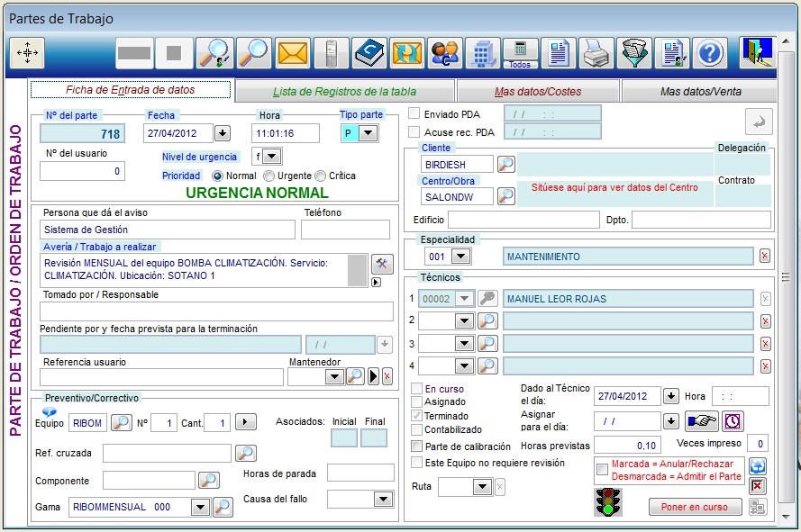Image resolution: width=801 pixels, height=532 pixels.
Task: Expand the Especialidad 001 dropdown
Action: [461, 256]
